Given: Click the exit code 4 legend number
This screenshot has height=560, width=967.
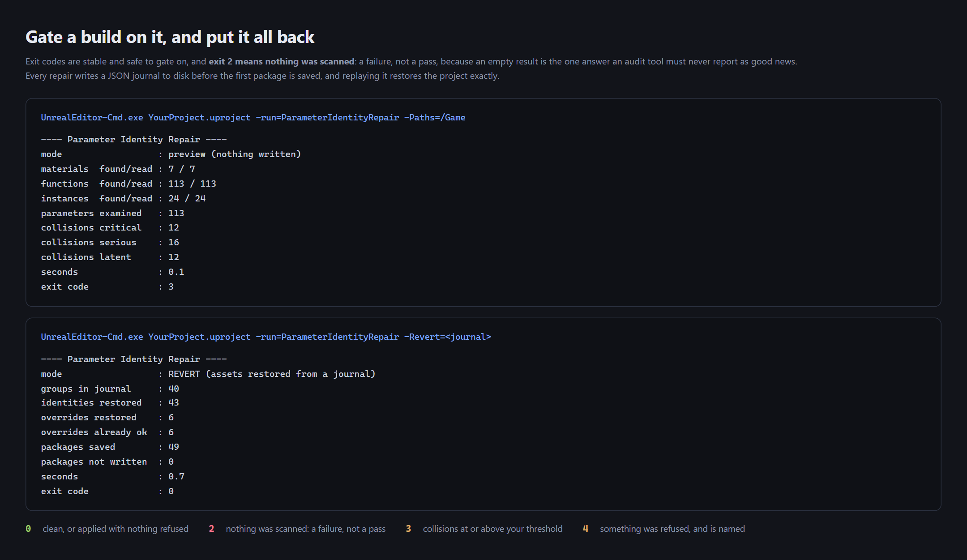Looking at the screenshot, I should 586,529.
